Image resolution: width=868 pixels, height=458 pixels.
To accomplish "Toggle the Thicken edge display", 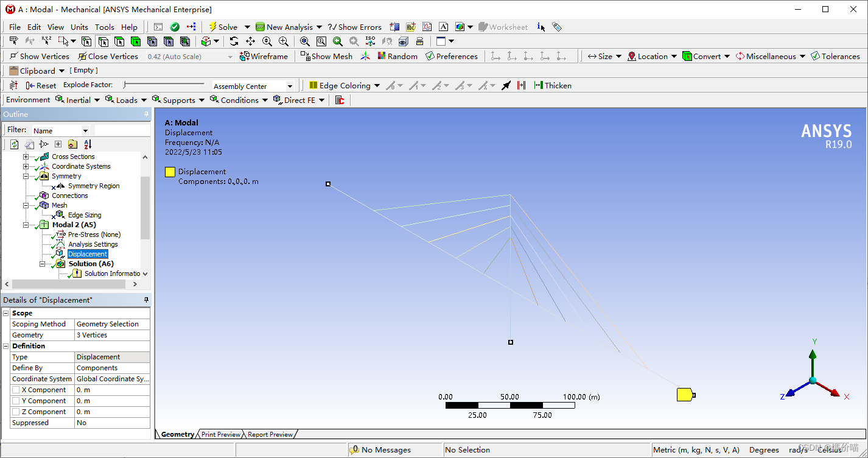I will pyautogui.click(x=553, y=85).
